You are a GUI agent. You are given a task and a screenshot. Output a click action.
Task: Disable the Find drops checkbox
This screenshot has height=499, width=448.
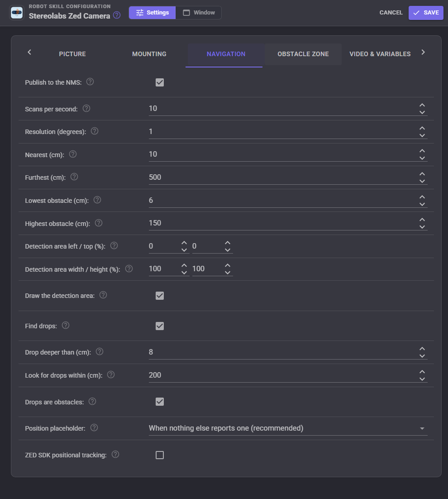[160, 326]
